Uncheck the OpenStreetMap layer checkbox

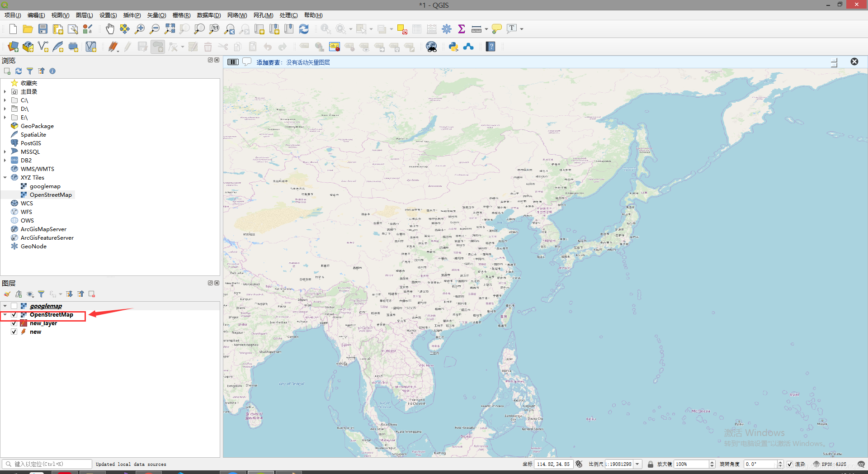coord(14,315)
